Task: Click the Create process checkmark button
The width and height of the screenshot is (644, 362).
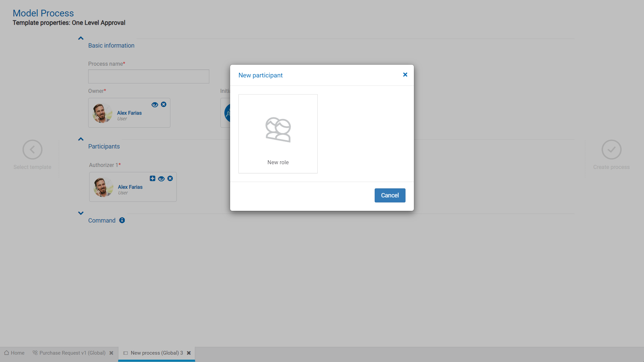Action: point(611,149)
